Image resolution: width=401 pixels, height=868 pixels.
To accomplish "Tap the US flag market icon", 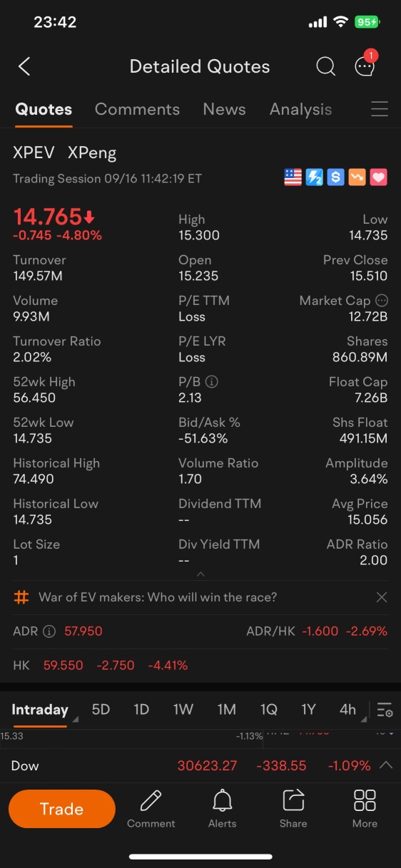I will pyautogui.click(x=293, y=177).
